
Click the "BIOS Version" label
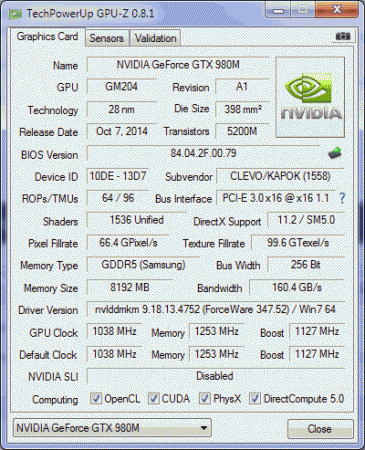49,155
